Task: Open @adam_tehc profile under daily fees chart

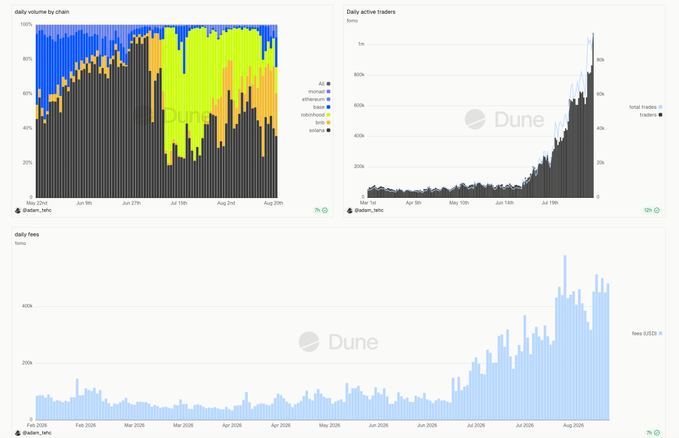Action: [x=37, y=433]
